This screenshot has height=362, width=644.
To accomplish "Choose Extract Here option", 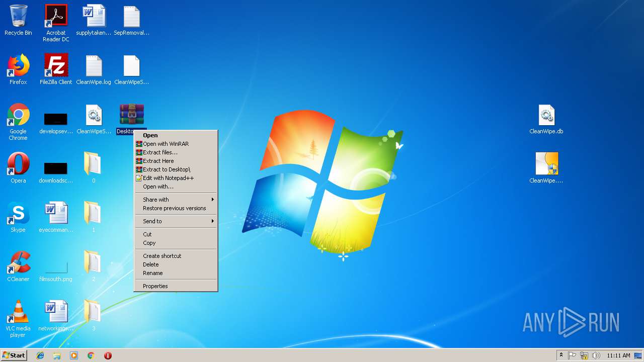I will tap(176, 161).
